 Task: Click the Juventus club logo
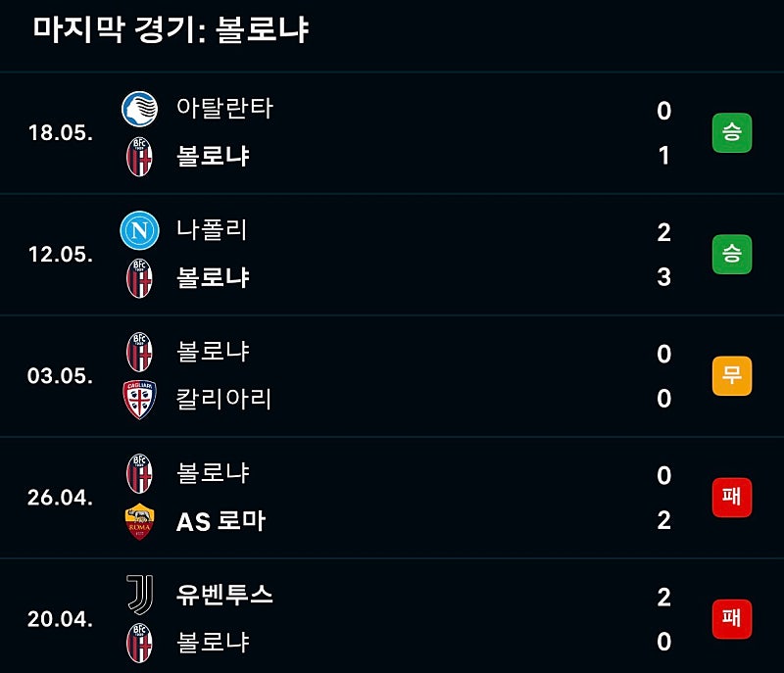(x=139, y=594)
